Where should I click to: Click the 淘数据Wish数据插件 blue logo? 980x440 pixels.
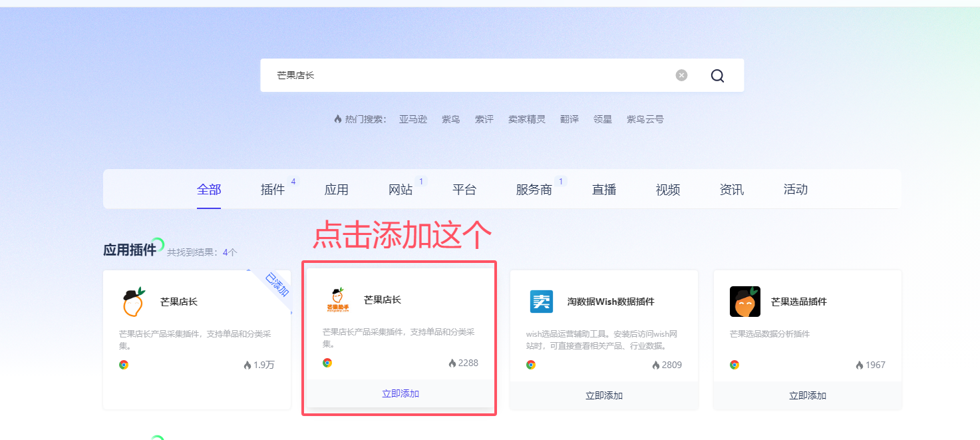coord(541,302)
